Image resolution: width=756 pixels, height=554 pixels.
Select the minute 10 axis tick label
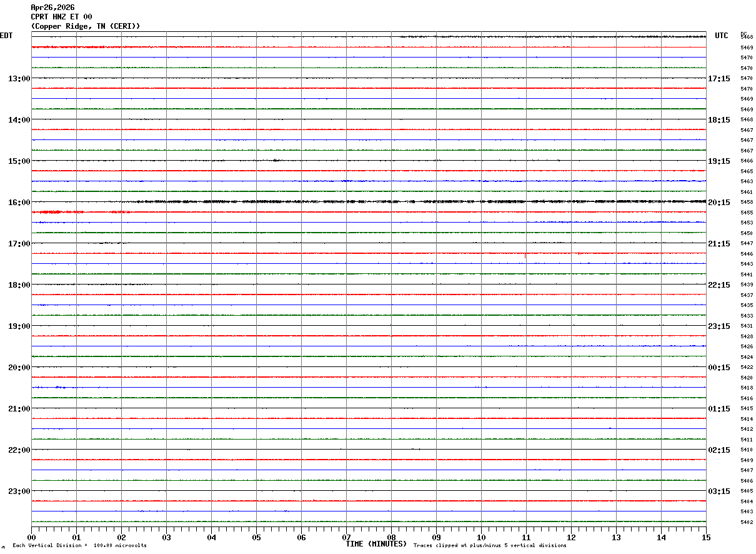(481, 537)
